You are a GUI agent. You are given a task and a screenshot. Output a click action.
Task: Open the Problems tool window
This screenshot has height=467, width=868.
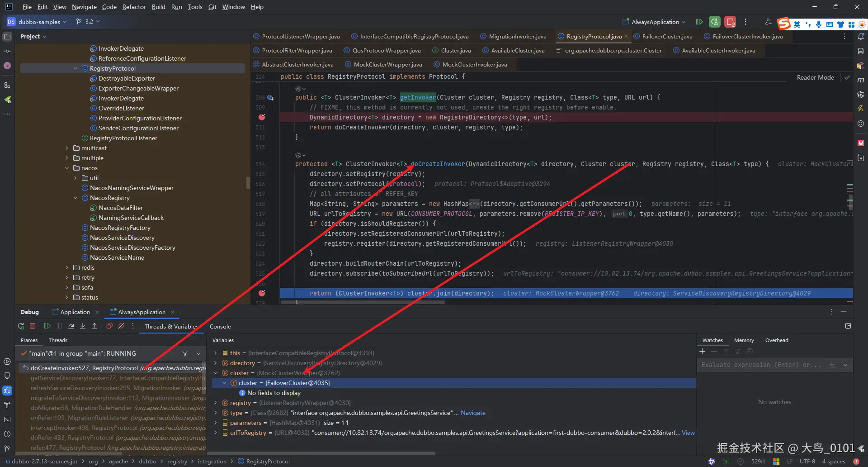7,434
